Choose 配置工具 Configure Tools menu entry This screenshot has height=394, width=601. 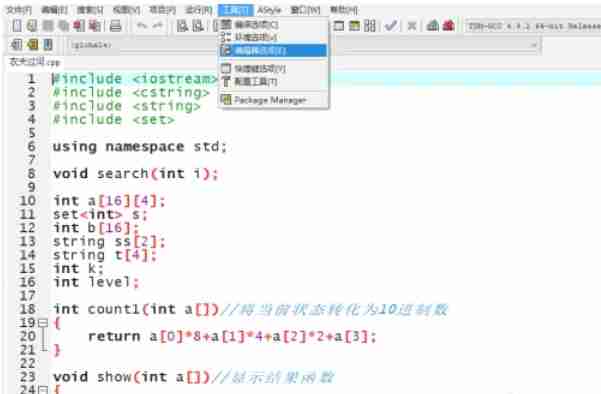273,81
